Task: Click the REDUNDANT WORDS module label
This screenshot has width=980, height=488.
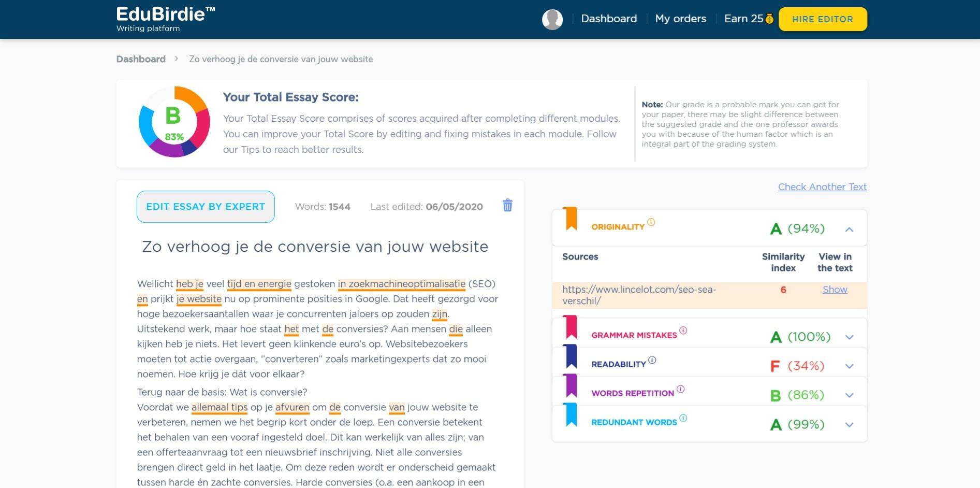Action: 634,422
